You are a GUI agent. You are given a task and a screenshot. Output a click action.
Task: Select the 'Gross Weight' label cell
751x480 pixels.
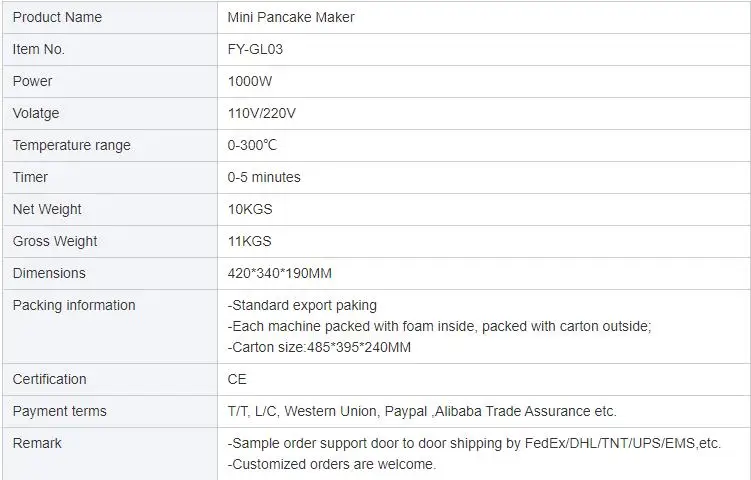click(55, 241)
